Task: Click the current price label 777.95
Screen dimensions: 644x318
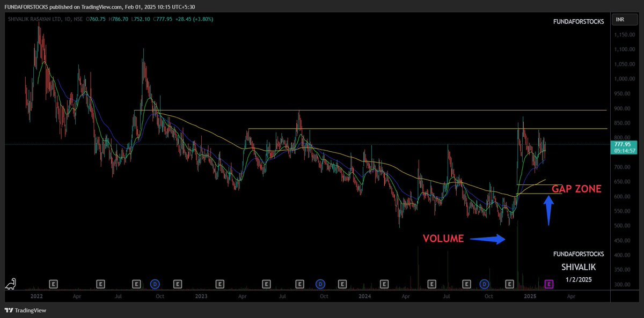Action: coord(623,144)
